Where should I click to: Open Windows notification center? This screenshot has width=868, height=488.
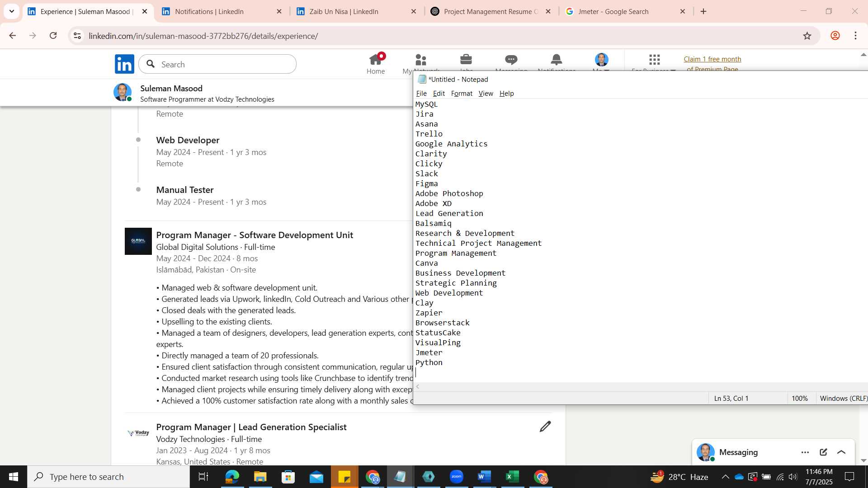pos(849,477)
